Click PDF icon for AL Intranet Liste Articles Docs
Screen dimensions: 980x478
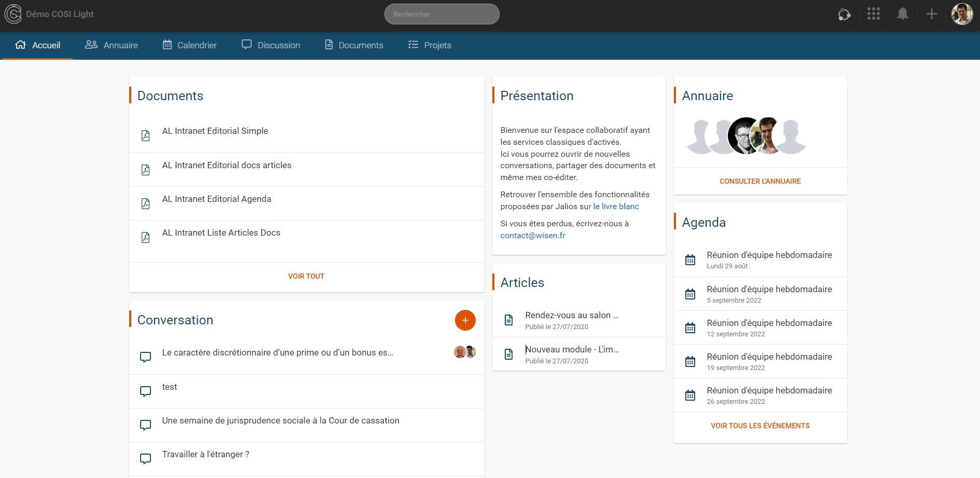click(x=146, y=237)
